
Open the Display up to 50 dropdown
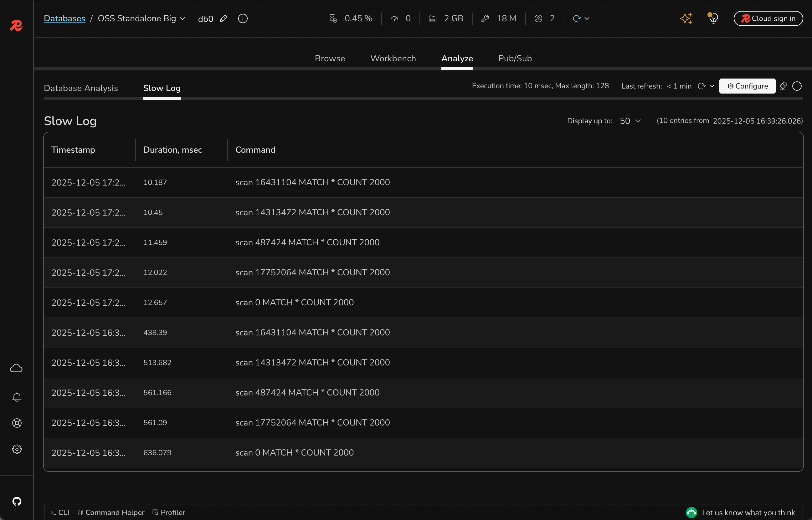pos(630,121)
